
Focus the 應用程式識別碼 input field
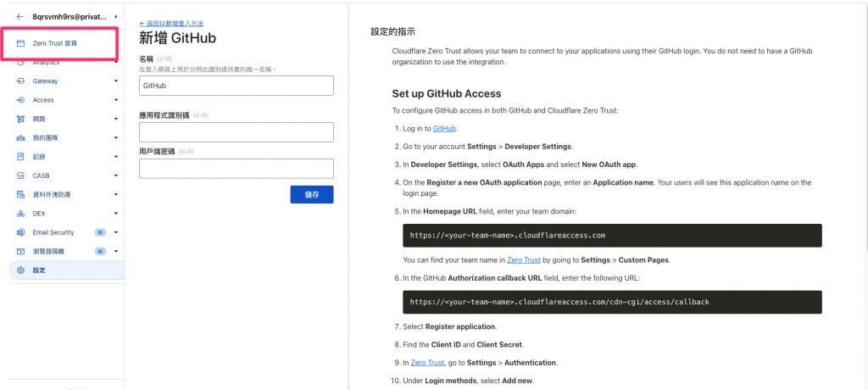(236, 132)
